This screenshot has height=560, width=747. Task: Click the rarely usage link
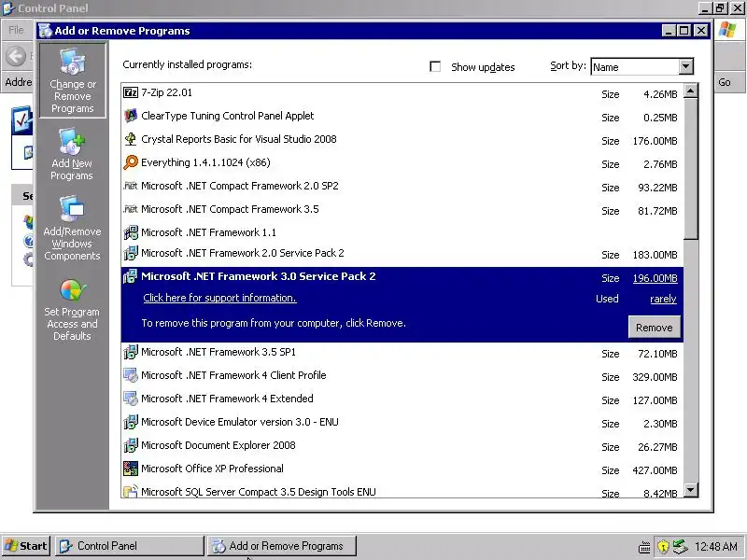(663, 299)
